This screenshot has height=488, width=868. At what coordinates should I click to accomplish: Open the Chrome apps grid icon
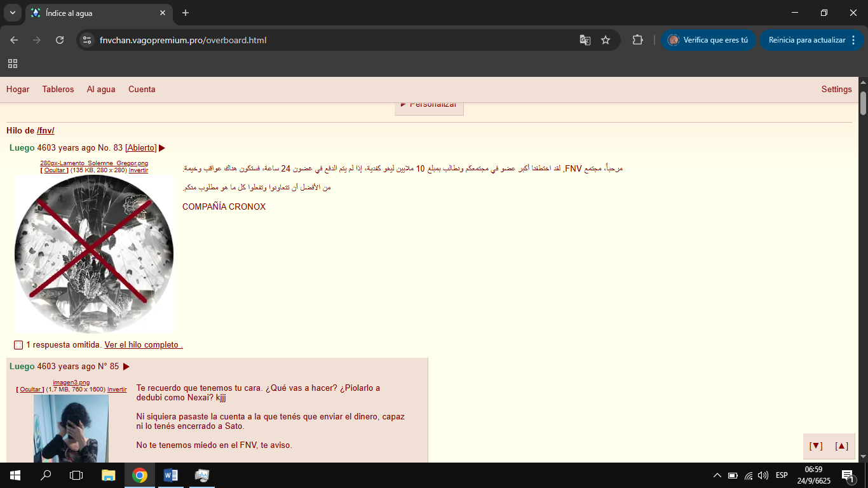(13, 64)
